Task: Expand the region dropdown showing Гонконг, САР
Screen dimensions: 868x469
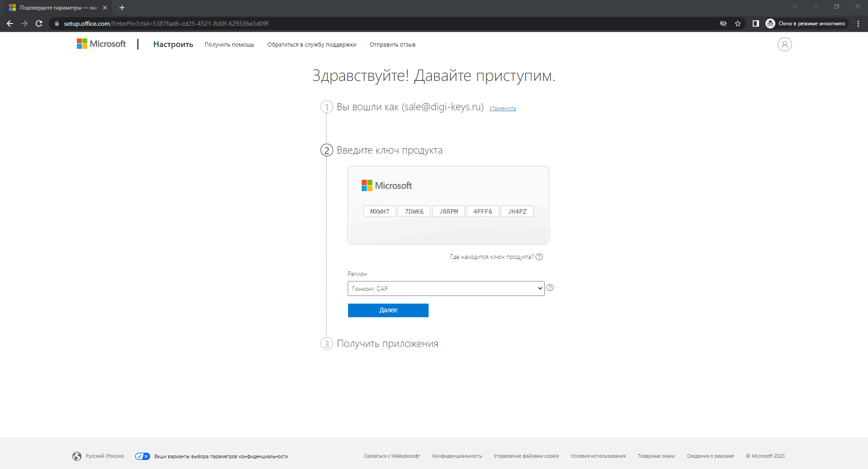Action: point(446,289)
